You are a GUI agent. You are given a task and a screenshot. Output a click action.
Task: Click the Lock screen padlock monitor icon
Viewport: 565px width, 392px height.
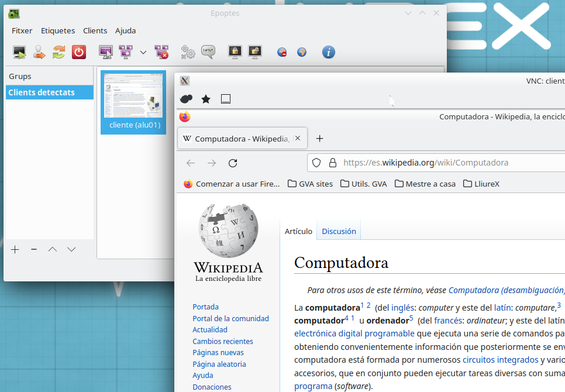coord(235,52)
